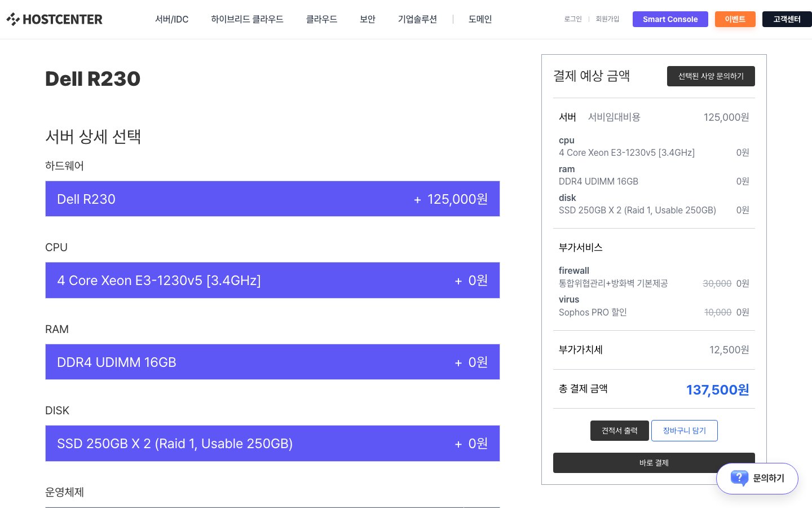
Task: Click 4 Core Xeon text in summary panel
Action: pos(626,152)
